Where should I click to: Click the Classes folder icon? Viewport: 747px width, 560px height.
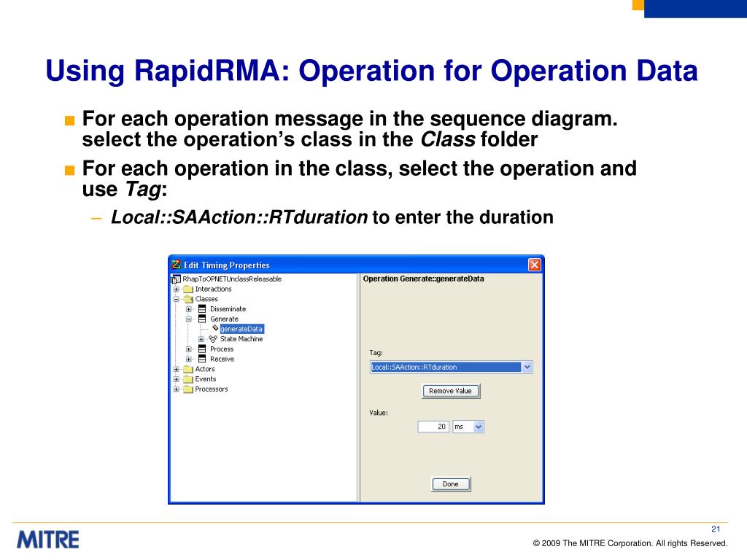tap(188, 299)
